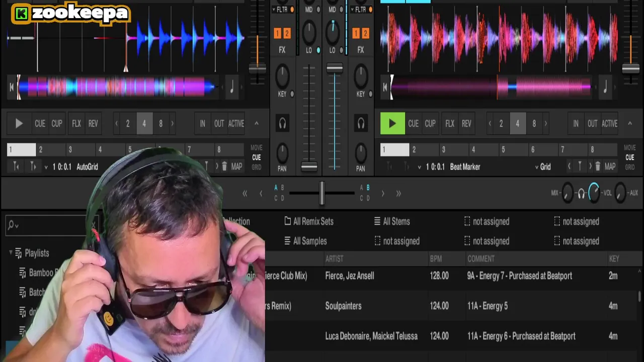
Task: Click the search magnifier icon in browser
Action: click(x=12, y=226)
